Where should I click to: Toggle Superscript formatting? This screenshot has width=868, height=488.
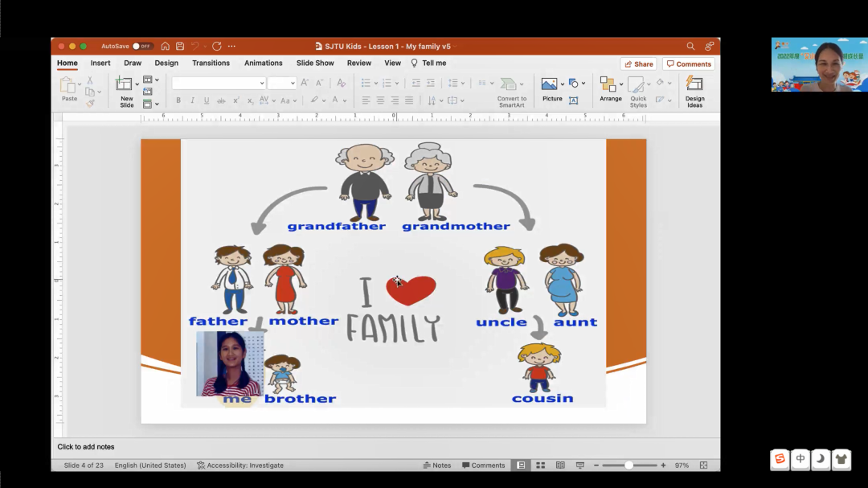(x=235, y=100)
